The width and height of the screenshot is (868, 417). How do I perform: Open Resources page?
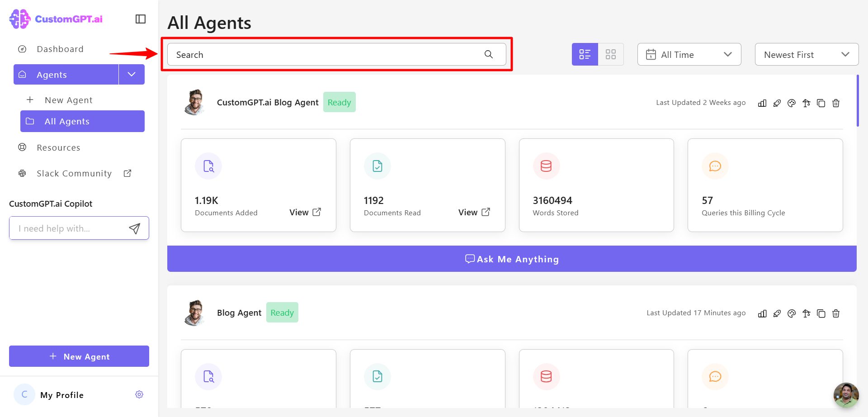tap(58, 147)
